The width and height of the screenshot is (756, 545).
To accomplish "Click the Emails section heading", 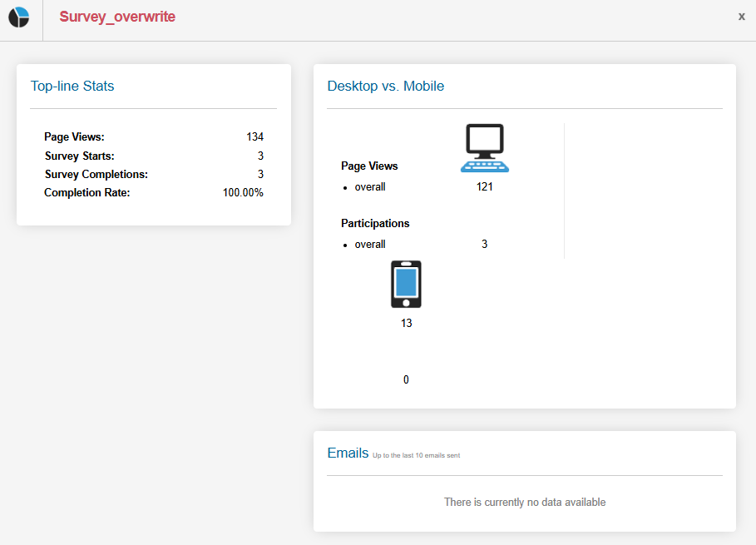I will (x=348, y=453).
